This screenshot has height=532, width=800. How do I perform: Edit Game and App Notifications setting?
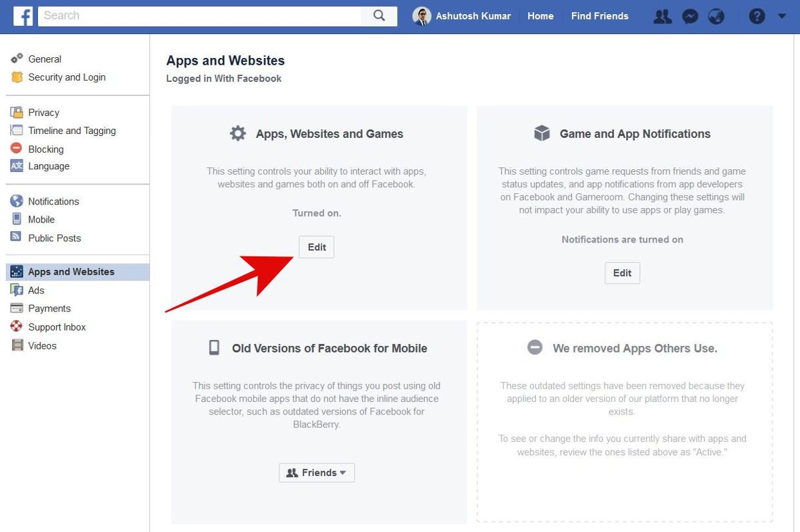click(x=622, y=273)
